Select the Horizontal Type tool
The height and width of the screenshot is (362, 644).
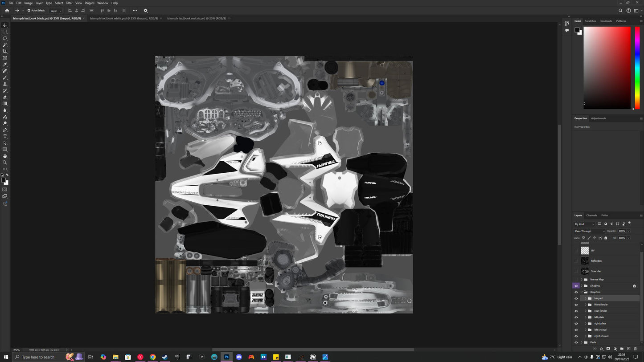point(5,136)
